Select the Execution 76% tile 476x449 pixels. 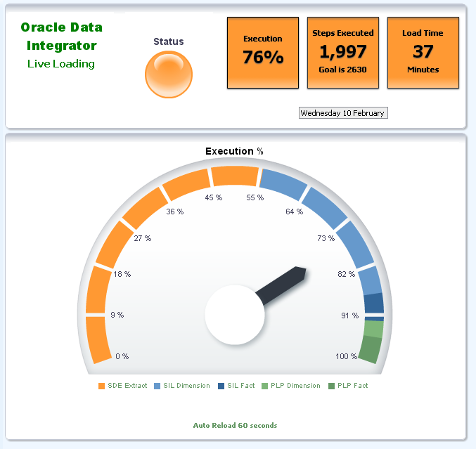point(263,53)
